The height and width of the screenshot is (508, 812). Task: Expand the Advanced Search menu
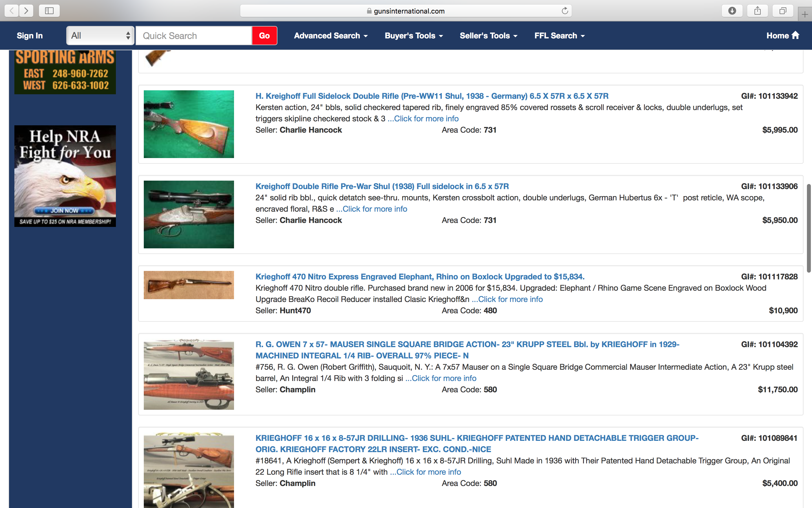[330, 36]
